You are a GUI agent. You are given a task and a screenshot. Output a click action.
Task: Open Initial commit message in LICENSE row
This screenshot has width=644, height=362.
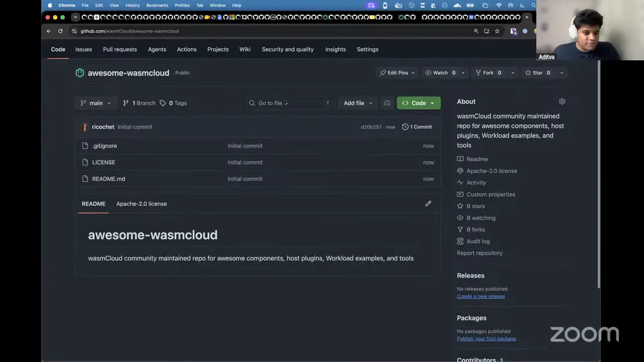pos(245,162)
